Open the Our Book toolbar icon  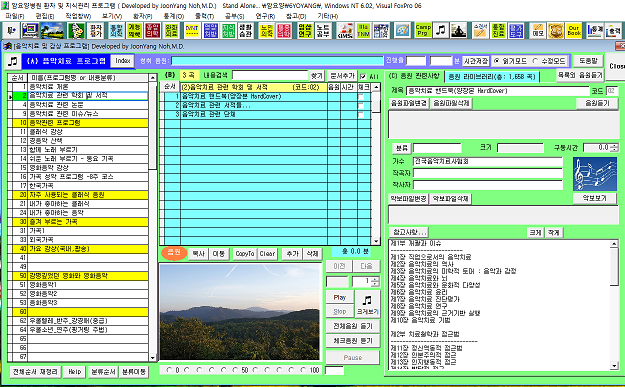pos(574,30)
